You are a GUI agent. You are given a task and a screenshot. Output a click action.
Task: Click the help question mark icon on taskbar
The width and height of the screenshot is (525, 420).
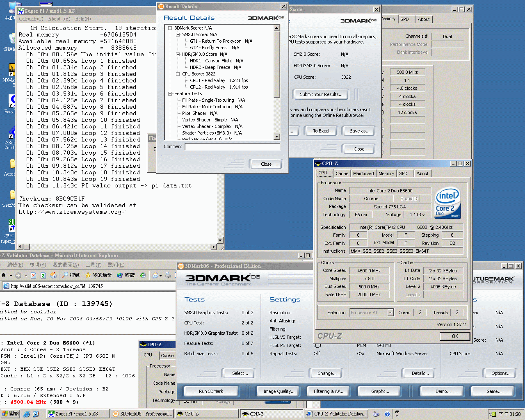[x=387, y=414]
